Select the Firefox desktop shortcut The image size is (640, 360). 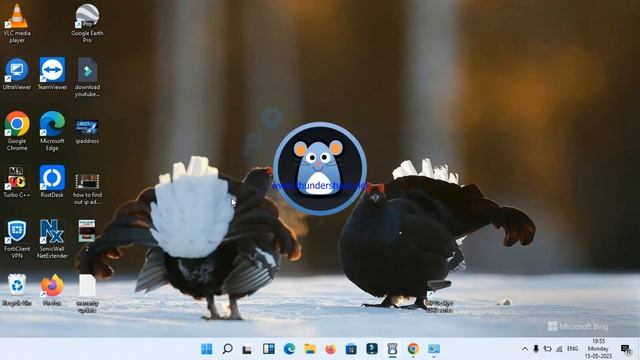(x=52, y=290)
